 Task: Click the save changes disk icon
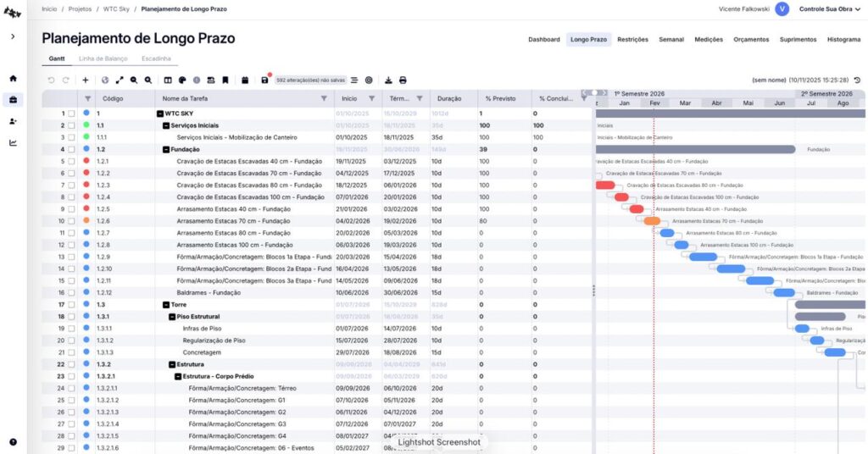[264, 80]
